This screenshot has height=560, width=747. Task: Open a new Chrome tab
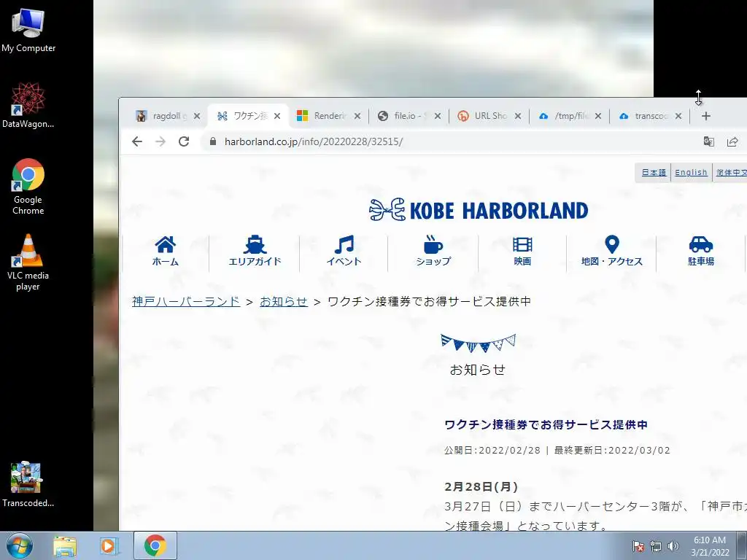coord(706,116)
